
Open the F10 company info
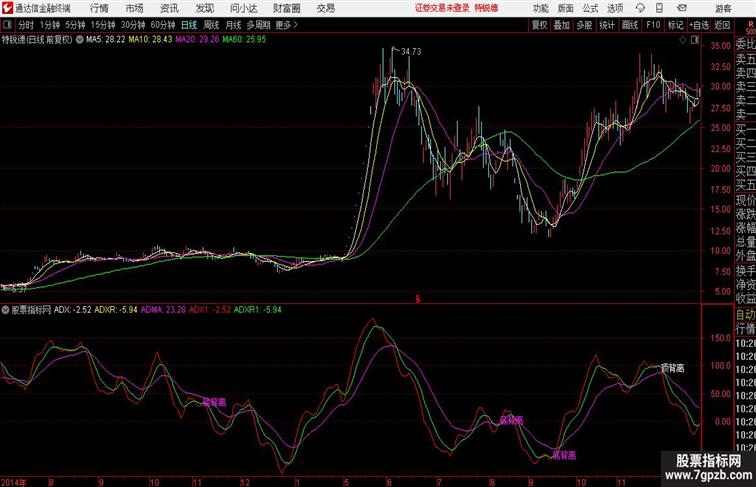point(653,25)
